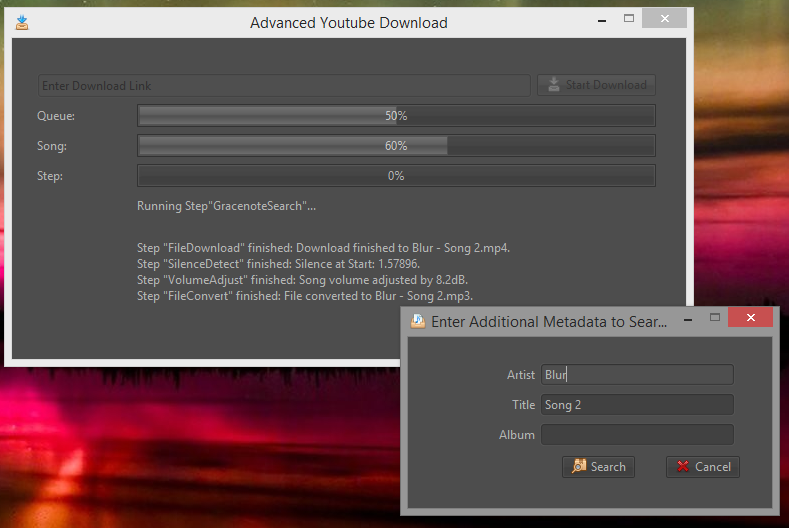Minimize the Advanced Youtube Download window
The height and width of the screenshot is (528, 789).
602,20
